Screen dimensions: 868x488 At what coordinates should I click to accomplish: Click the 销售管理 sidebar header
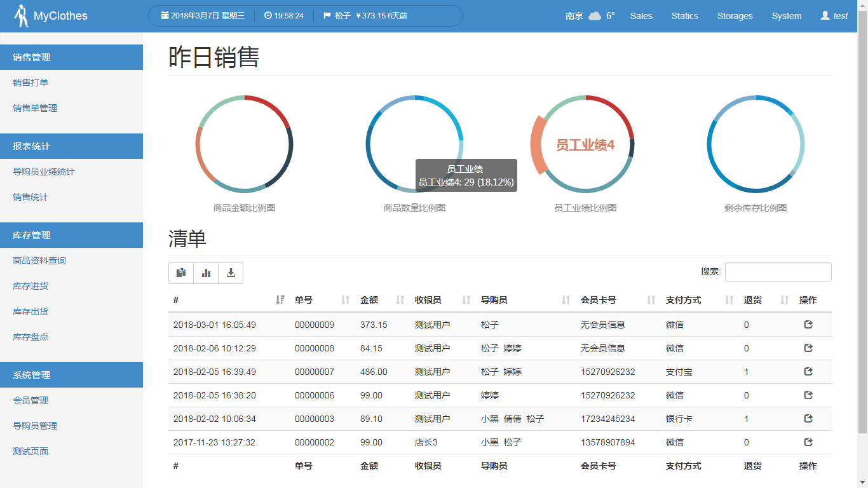(71, 57)
